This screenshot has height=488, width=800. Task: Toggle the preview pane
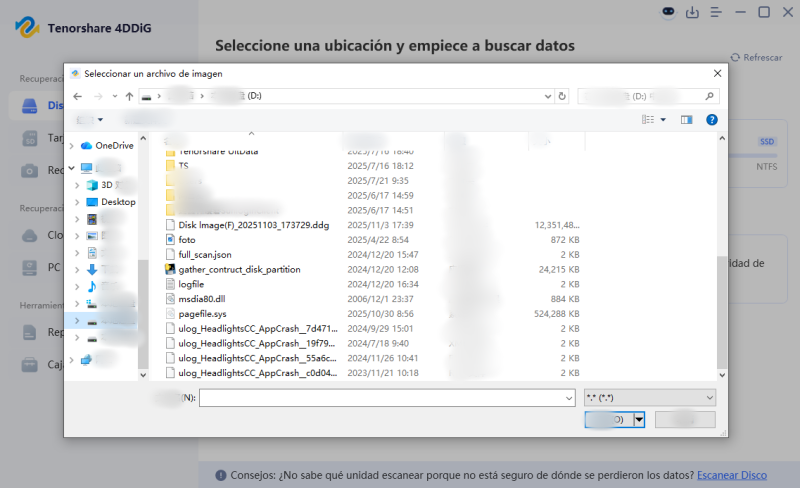pos(686,119)
